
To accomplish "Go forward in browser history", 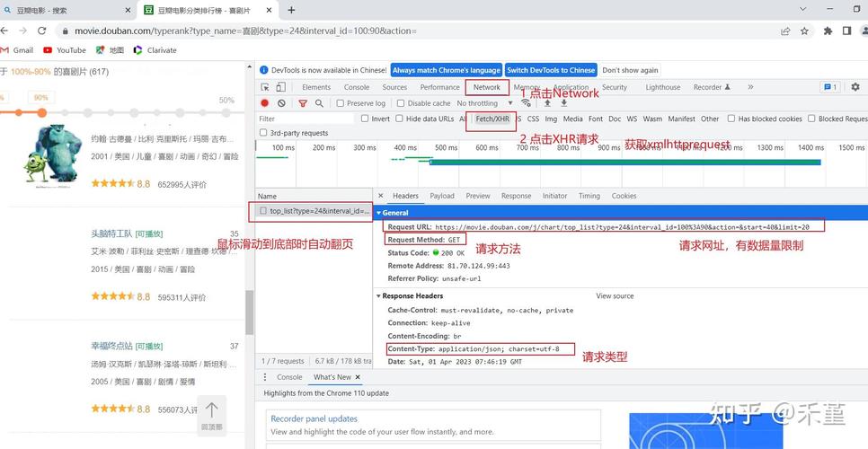I will 22,31.
